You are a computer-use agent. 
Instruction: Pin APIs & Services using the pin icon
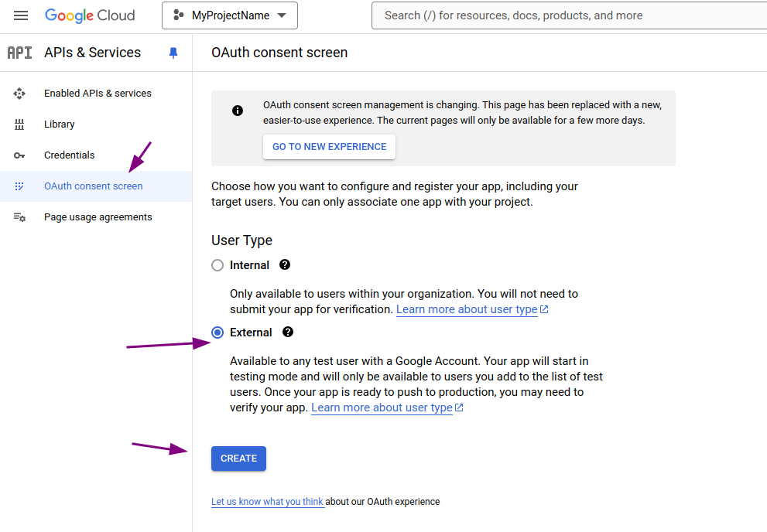click(x=173, y=53)
